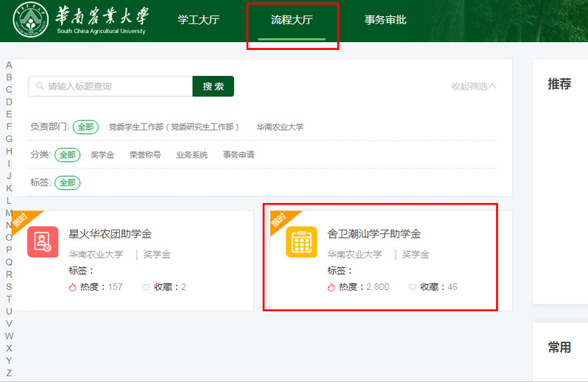The image size is (588, 382).
Task: Jump to letter W in the index
Action: pos(9,336)
